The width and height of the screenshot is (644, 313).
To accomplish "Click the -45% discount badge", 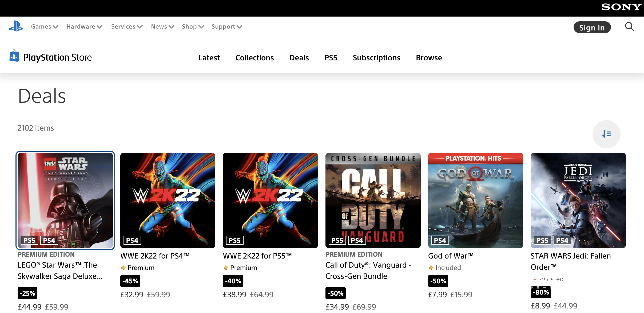I will click(x=130, y=281).
